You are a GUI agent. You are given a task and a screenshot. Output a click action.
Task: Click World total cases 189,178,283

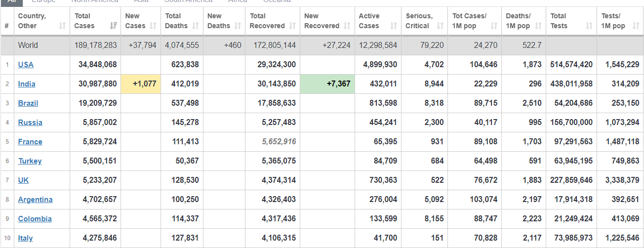(96, 45)
